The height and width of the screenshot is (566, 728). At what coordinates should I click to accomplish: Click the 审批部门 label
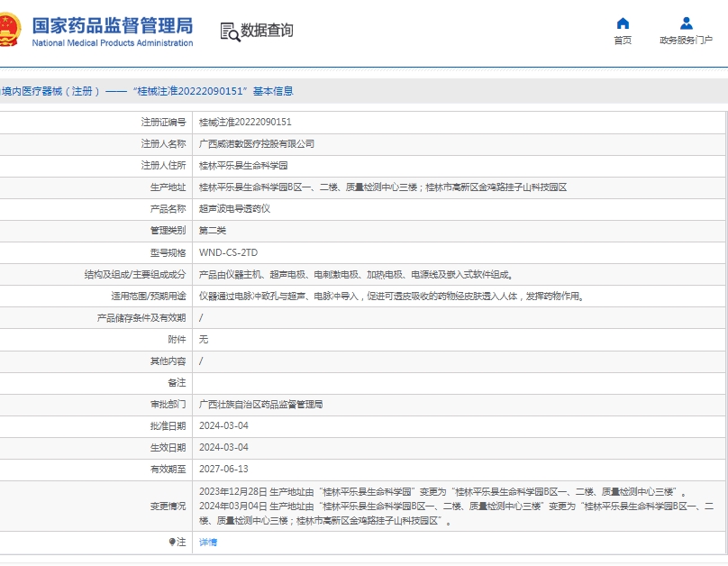[168, 405]
